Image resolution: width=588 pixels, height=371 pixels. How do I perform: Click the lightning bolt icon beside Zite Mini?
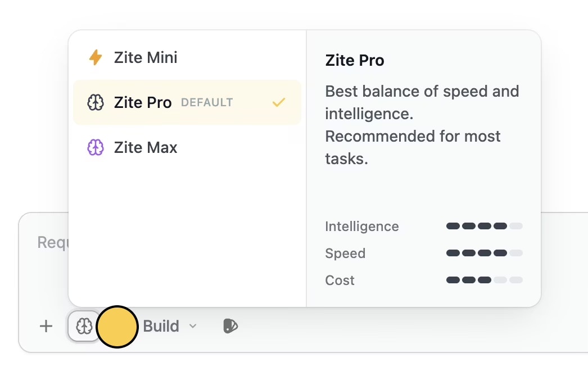[x=96, y=57]
